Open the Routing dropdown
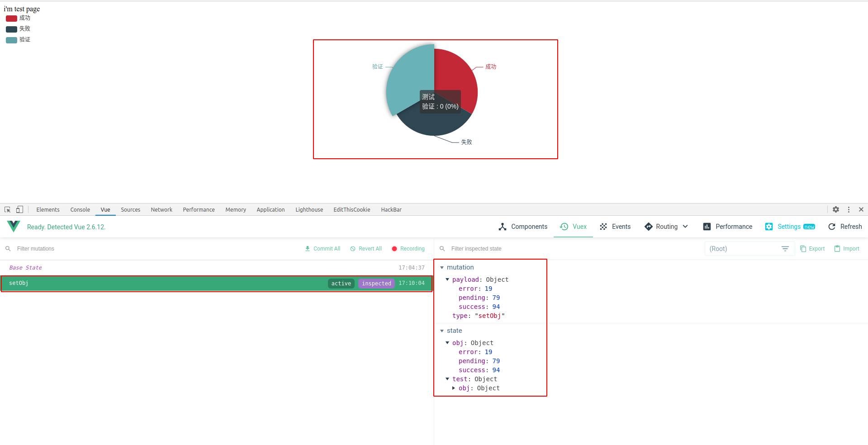Image resolution: width=868 pixels, height=445 pixels. 666,227
